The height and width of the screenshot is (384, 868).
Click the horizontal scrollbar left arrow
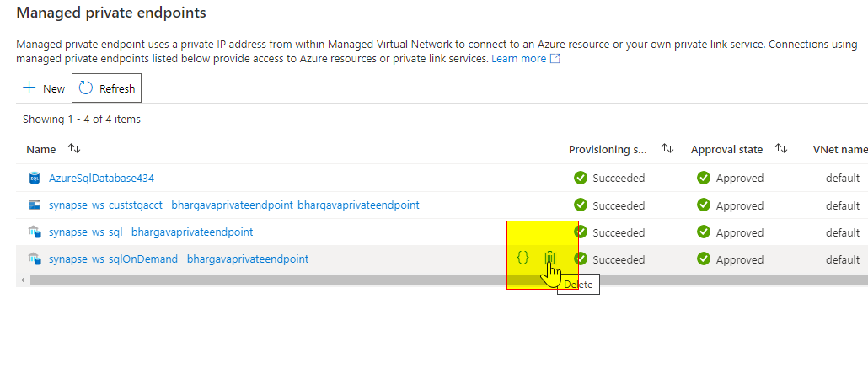(x=23, y=280)
